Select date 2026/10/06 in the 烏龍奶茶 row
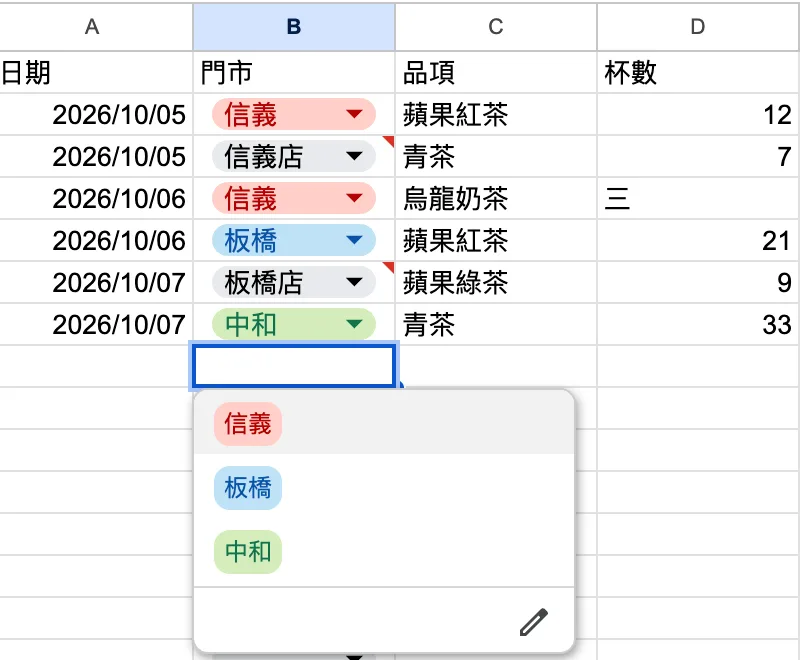The width and height of the screenshot is (800, 660). (96, 198)
